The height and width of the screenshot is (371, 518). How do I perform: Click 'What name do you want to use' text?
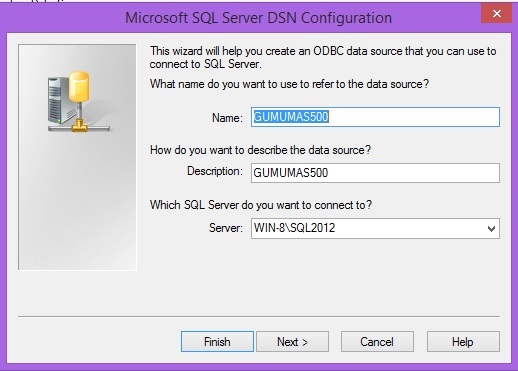[x=289, y=84]
